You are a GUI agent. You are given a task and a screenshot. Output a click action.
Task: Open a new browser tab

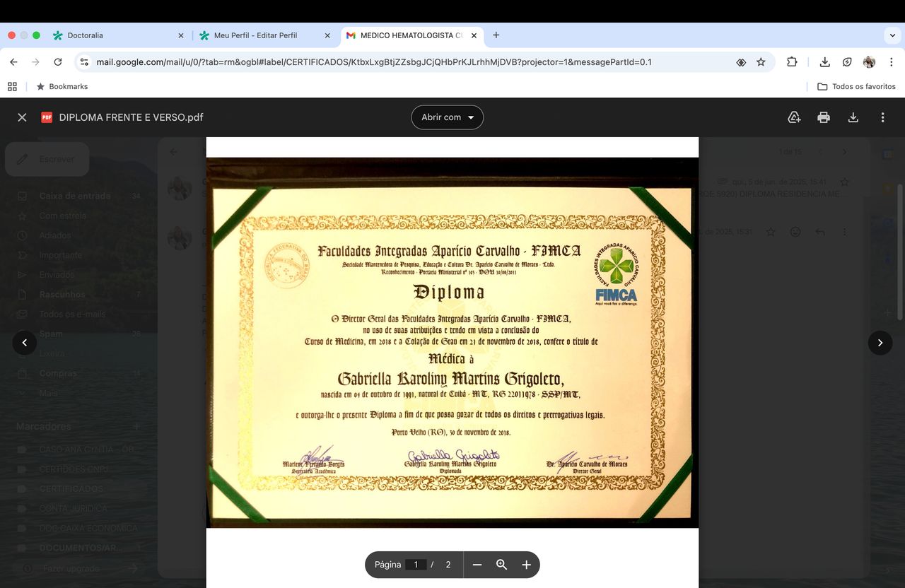point(496,35)
